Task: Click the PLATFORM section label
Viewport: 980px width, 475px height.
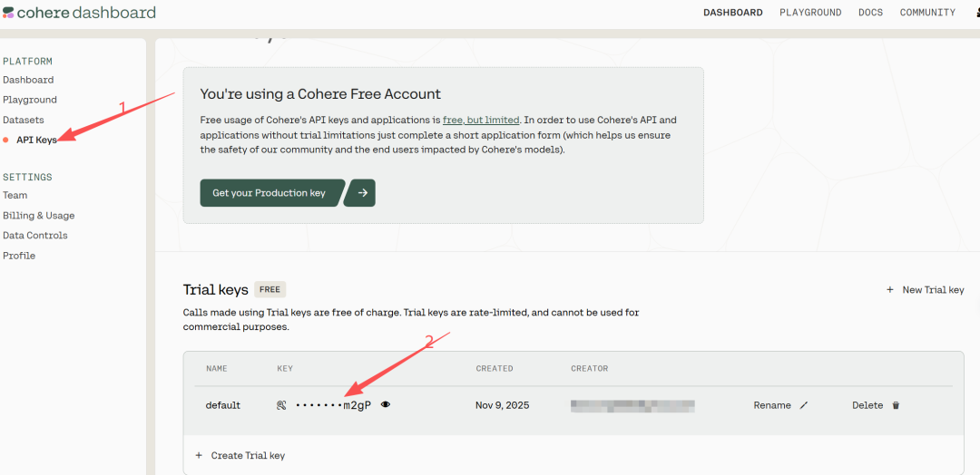Action: [x=27, y=61]
